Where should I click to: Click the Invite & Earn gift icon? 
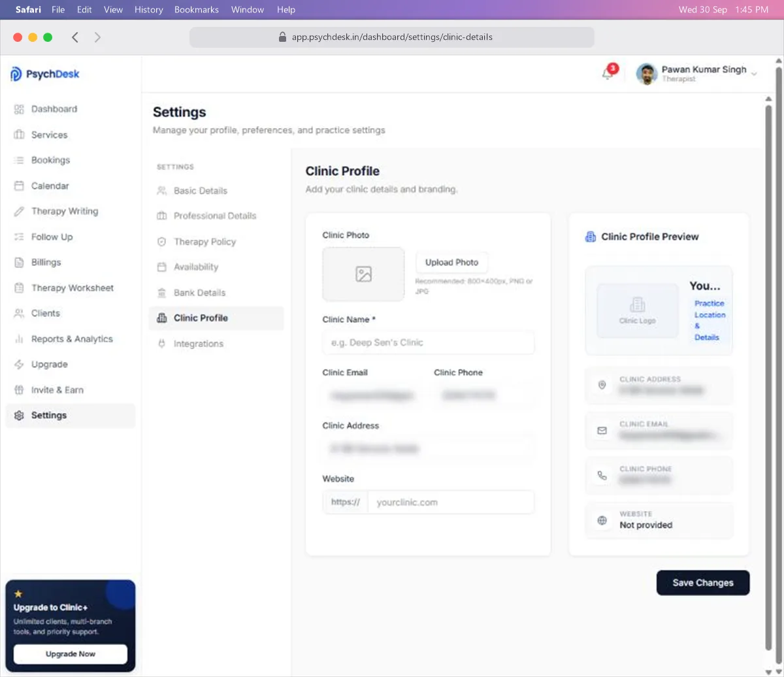(19, 390)
